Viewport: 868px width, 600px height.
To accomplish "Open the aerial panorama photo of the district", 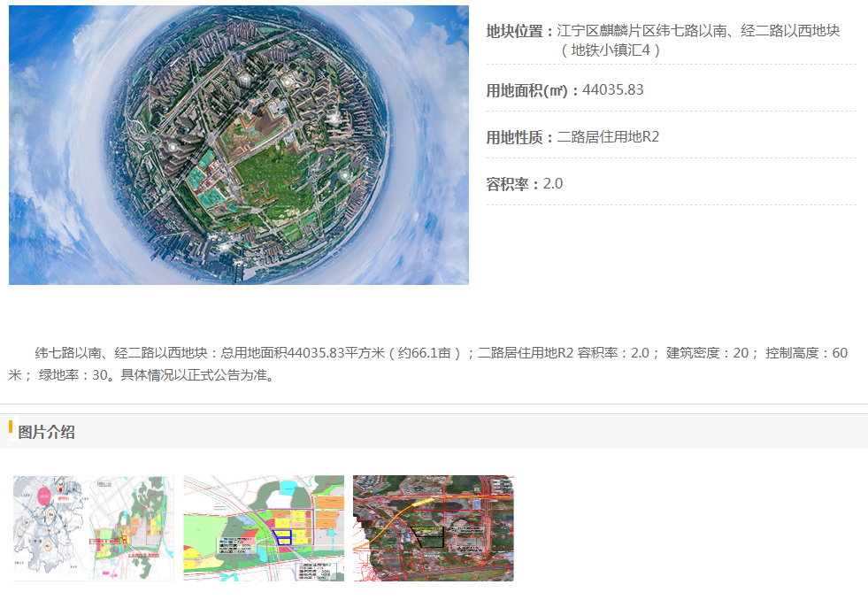I will [x=238, y=145].
